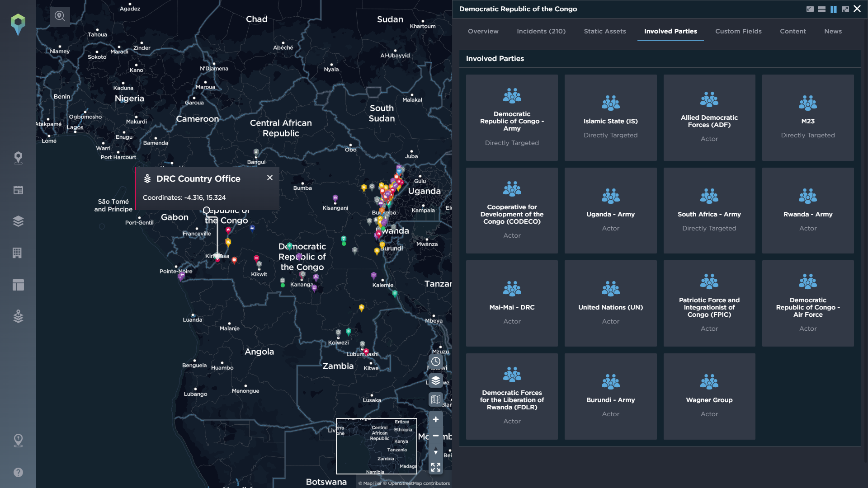Expand panel to full-size layout

(845, 9)
